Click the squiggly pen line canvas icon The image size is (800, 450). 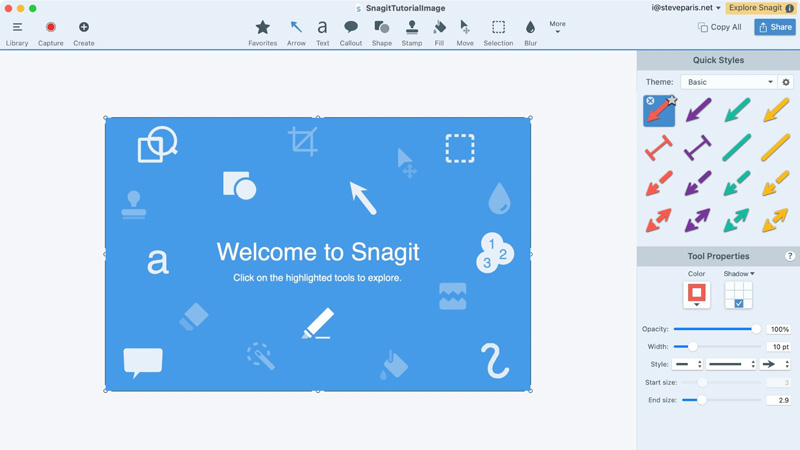click(494, 361)
